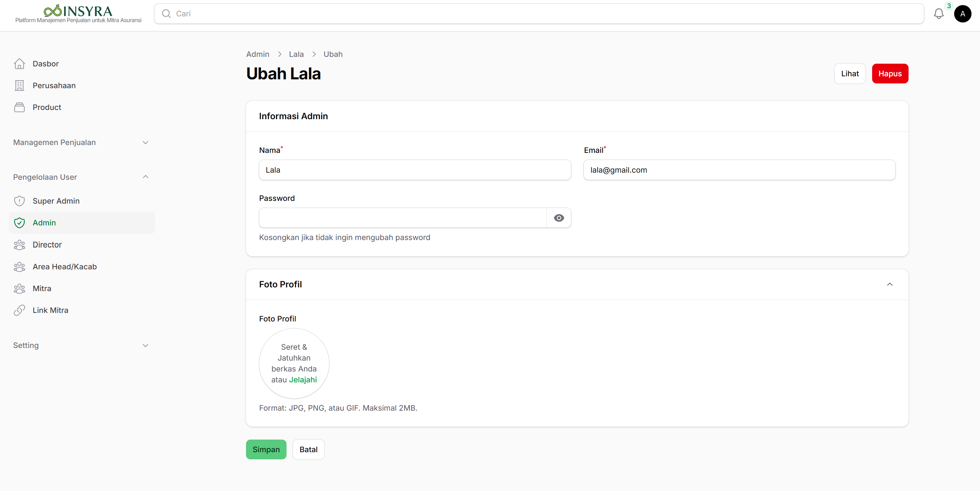This screenshot has width=980, height=491.
Task: Click the Lihat button
Action: tap(850, 74)
